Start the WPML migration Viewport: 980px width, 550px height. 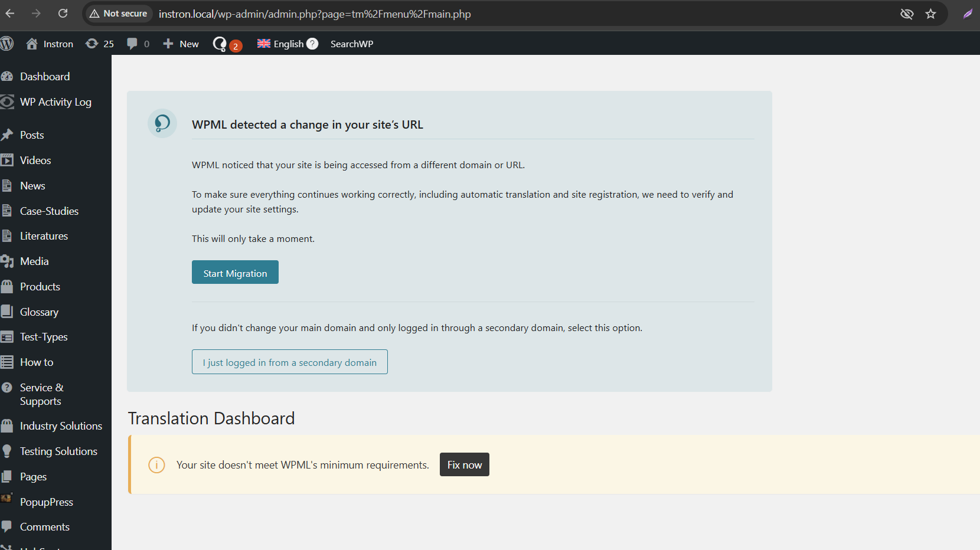pyautogui.click(x=235, y=272)
